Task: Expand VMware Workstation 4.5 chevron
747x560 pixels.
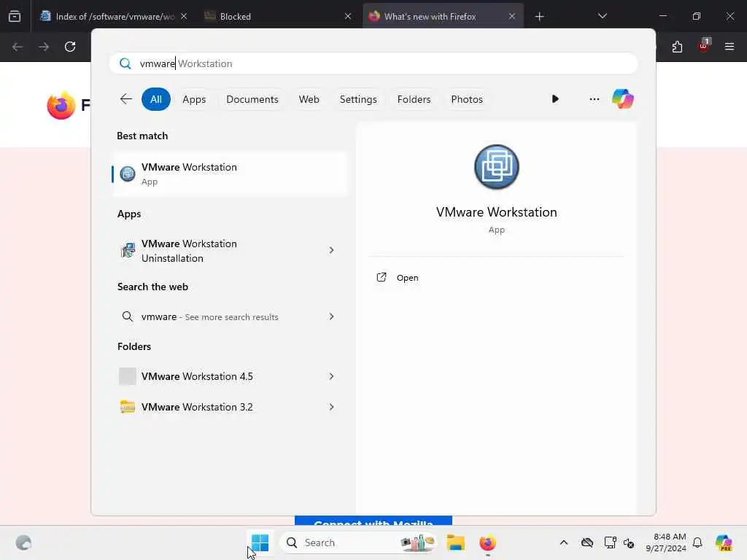Action: tap(331, 376)
